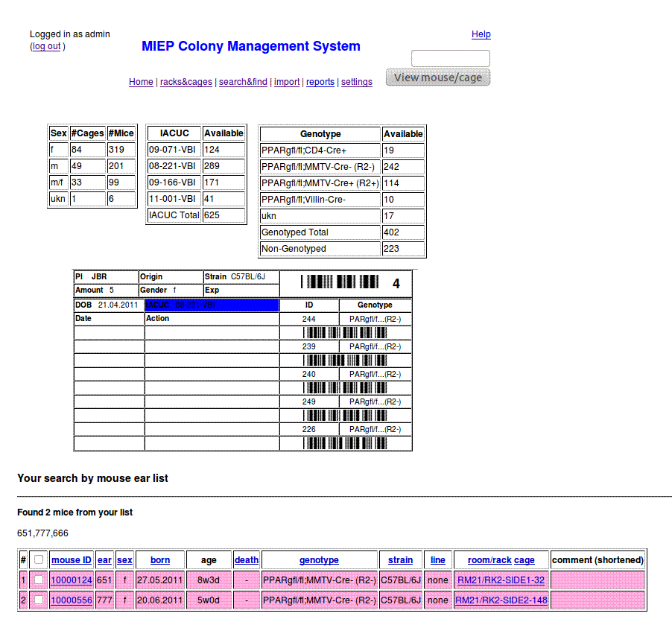Click the PPARgfl/fl;CD4-Cre+ genotype cell

(320, 150)
